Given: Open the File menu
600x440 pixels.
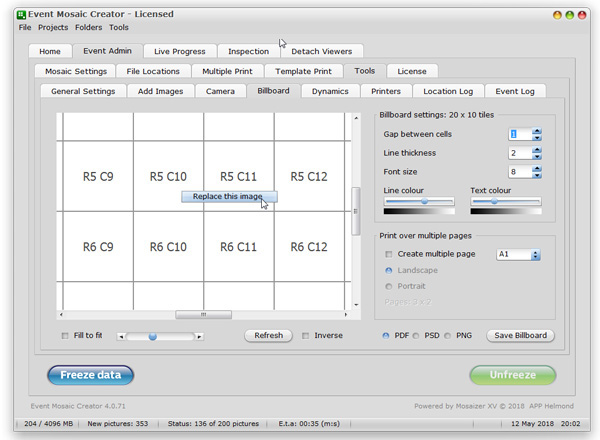Looking at the screenshot, I should (25, 28).
